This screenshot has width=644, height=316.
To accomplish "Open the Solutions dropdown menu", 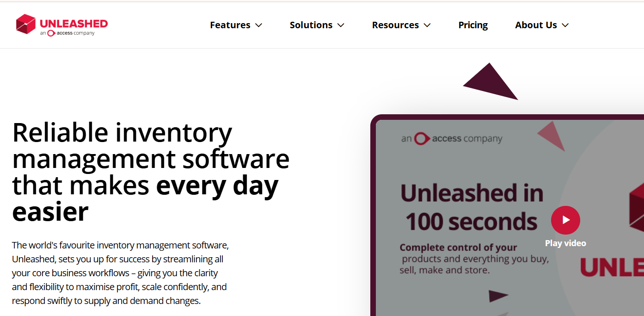I will click(317, 25).
